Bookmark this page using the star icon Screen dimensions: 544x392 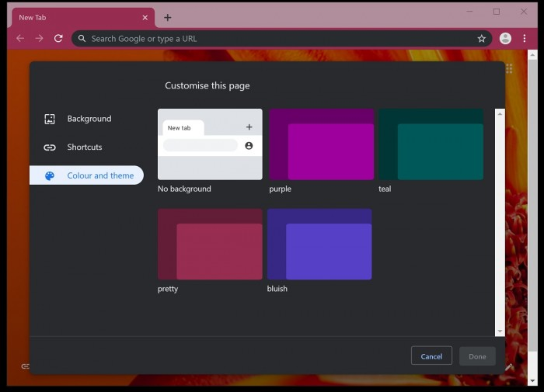point(481,38)
